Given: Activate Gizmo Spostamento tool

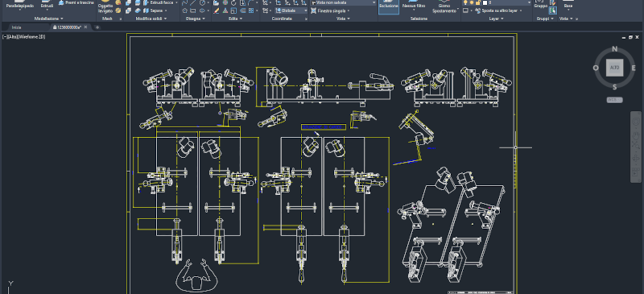Looking at the screenshot, I should click(x=444, y=7).
